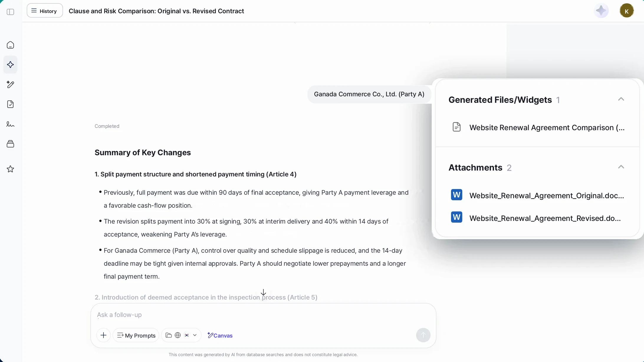
Task: Click the sparkle assistant icon at top right
Action: (601, 11)
